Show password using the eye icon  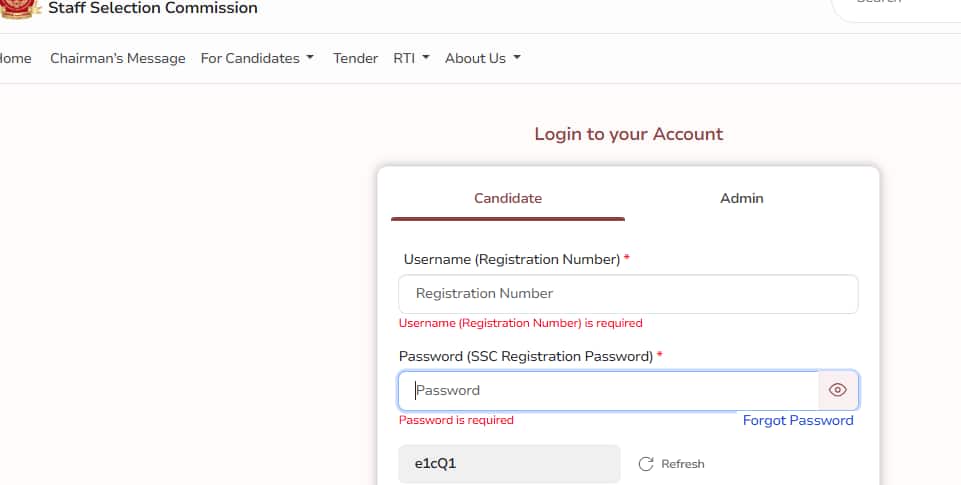coord(838,390)
